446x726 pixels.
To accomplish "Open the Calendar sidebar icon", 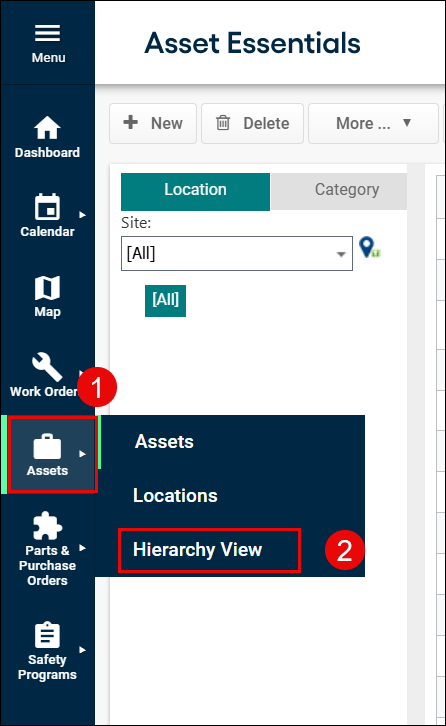I will coord(47,207).
